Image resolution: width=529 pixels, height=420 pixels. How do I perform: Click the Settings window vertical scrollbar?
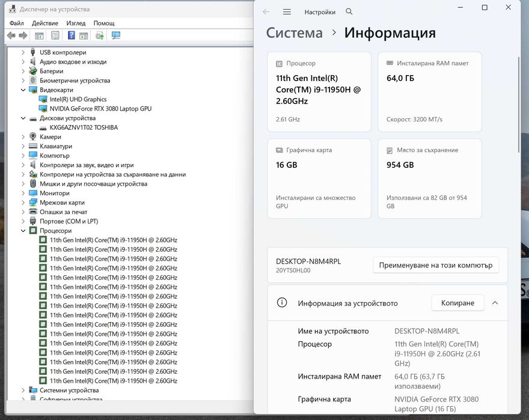(519, 105)
